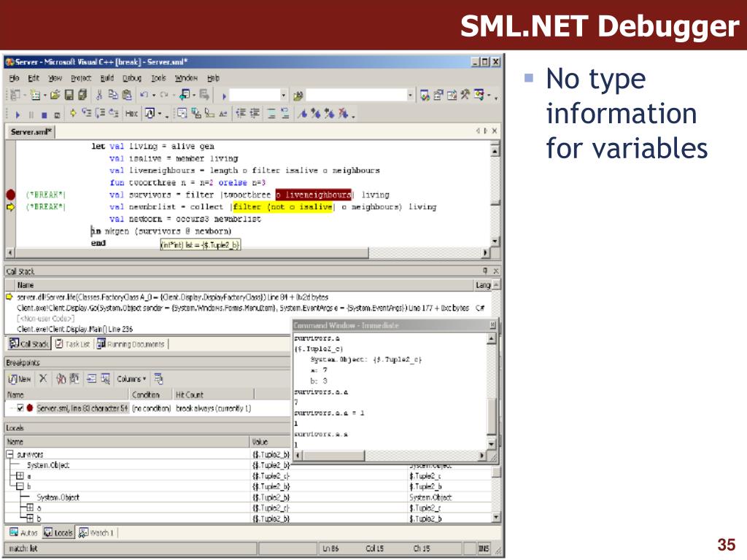Click the Stop Debugging square icon

point(44,114)
